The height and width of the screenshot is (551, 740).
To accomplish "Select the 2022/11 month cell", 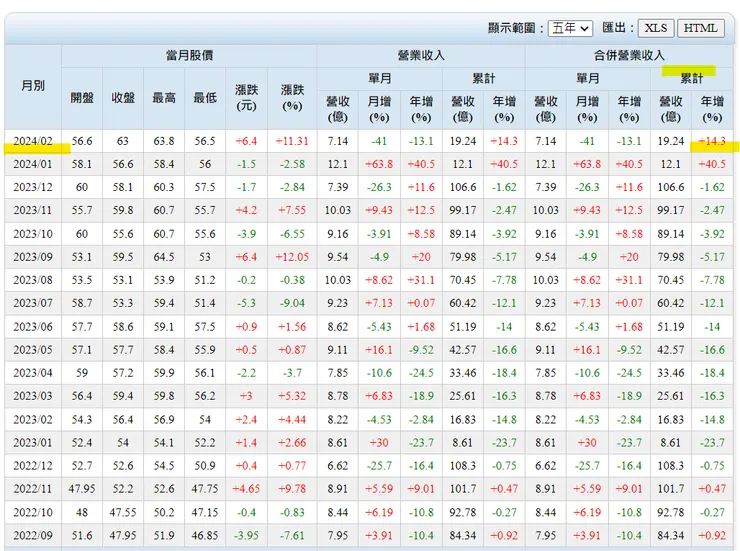I will tap(33, 489).
